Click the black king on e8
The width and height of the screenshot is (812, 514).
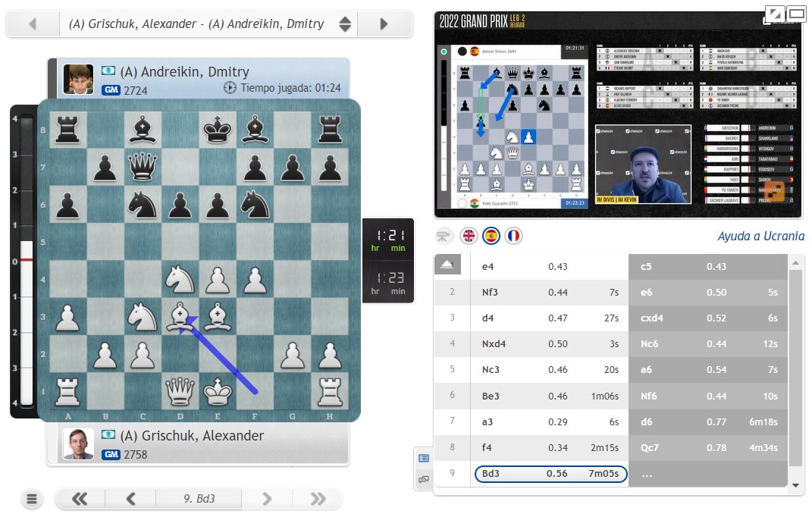(x=218, y=130)
